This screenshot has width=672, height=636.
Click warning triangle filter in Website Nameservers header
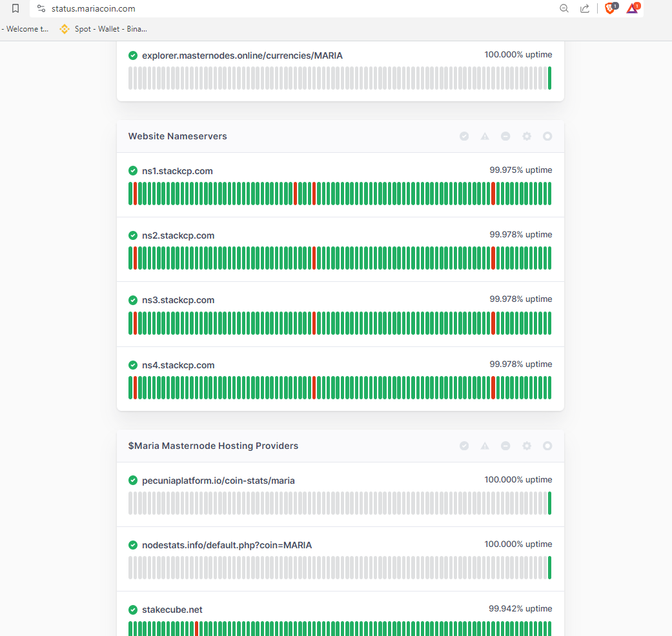click(x=485, y=136)
